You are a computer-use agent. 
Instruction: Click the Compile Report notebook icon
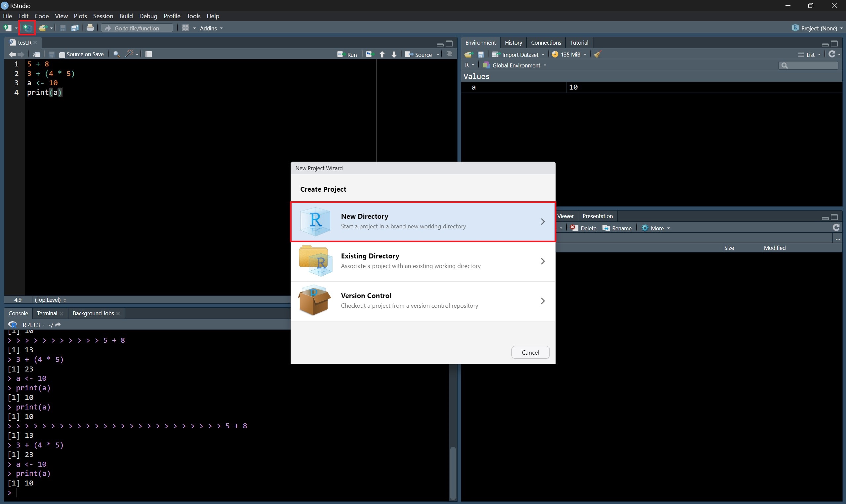pyautogui.click(x=148, y=54)
